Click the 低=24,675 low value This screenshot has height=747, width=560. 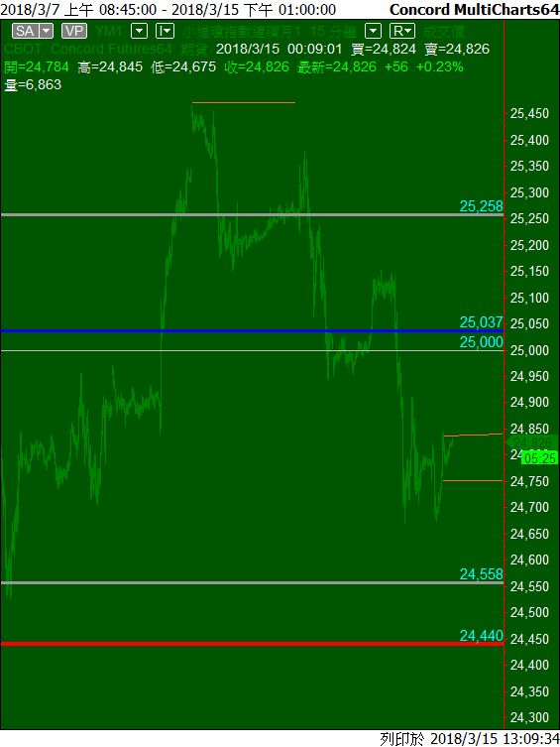tap(183, 67)
